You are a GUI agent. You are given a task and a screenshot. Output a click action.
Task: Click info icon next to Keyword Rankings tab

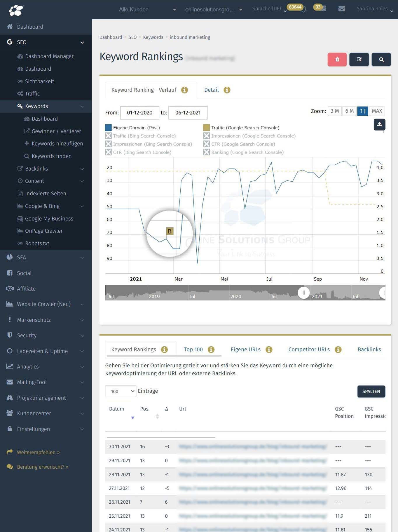[164, 350]
